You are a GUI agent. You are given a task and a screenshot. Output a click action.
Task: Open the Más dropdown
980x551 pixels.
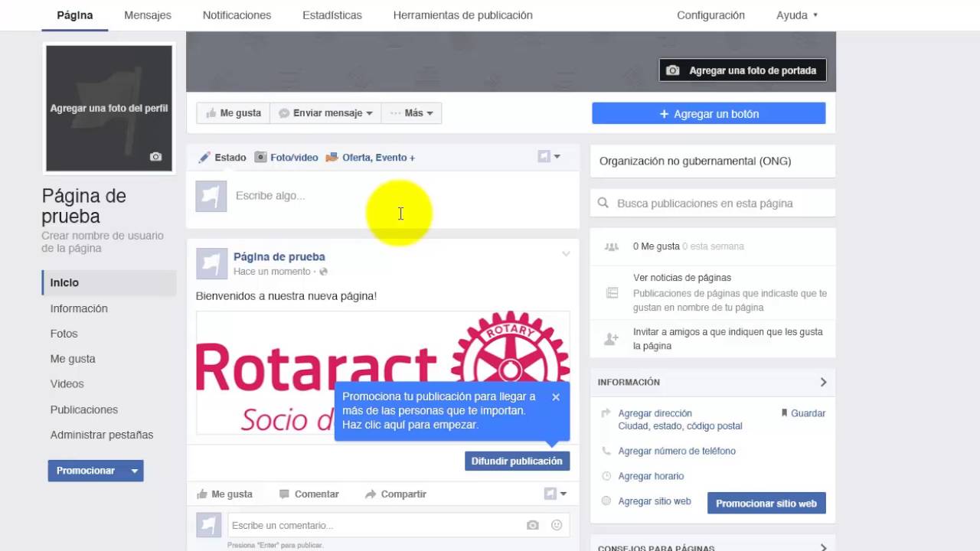[411, 113]
